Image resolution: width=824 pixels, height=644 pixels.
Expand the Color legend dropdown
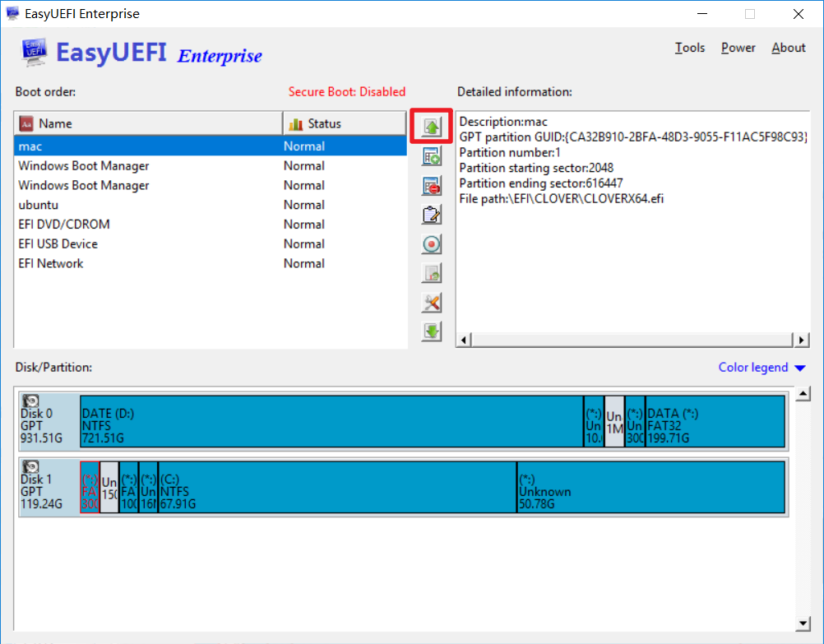(x=762, y=368)
